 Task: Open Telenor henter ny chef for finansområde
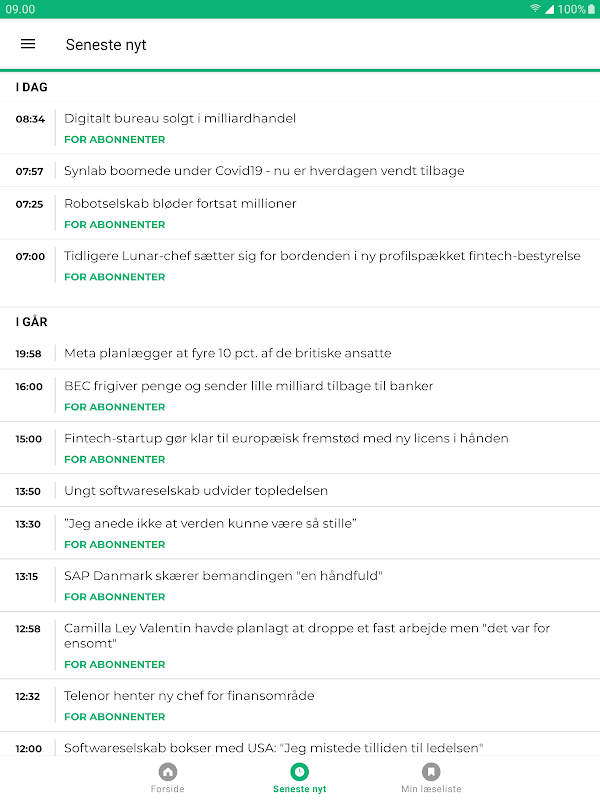pos(300,705)
